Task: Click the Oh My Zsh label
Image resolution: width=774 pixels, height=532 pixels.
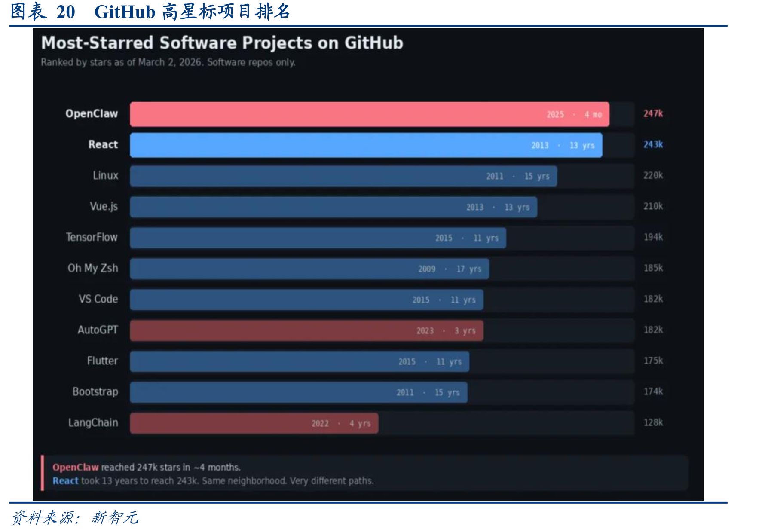Action: [x=92, y=268]
